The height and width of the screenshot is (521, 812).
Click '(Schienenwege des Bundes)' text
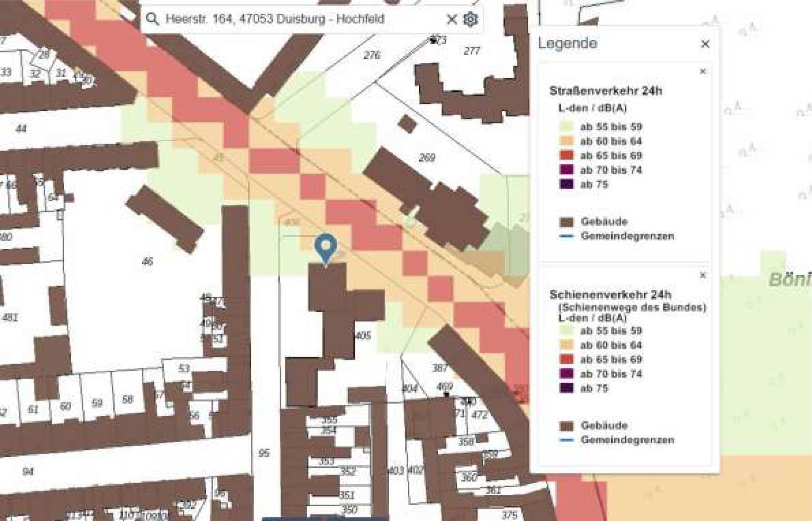point(632,307)
